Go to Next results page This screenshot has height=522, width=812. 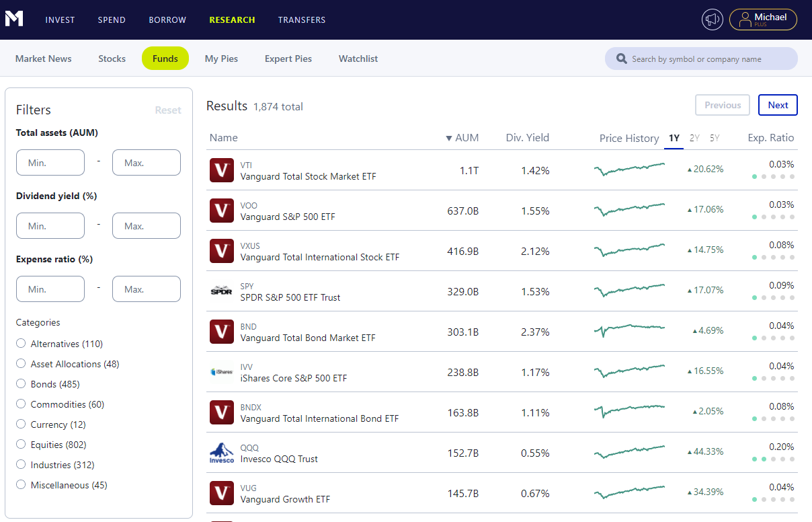point(778,105)
